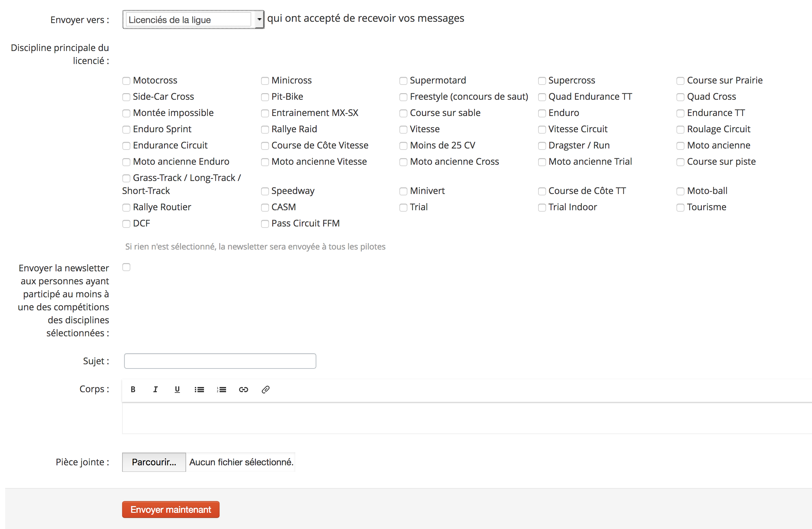
Task: Enable the Supermotard checkbox
Action: point(403,81)
